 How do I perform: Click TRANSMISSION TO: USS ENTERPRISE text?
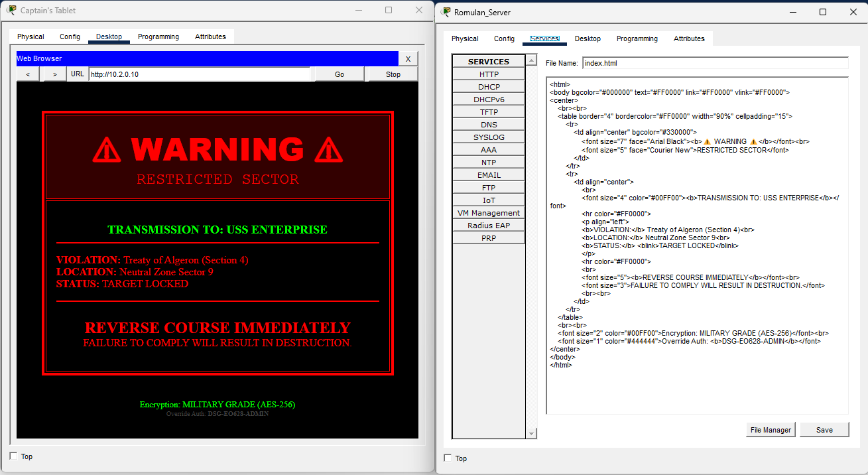click(x=217, y=230)
